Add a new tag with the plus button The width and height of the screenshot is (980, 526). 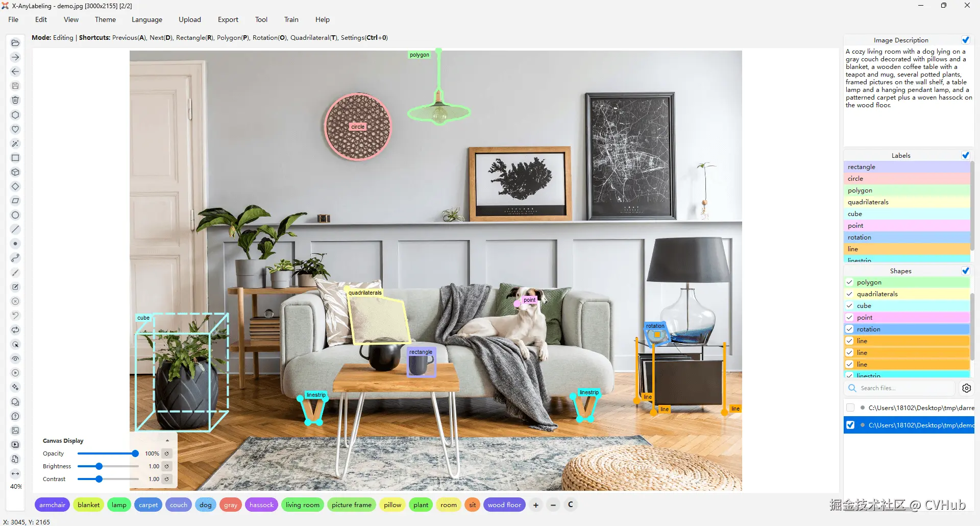[535, 505]
